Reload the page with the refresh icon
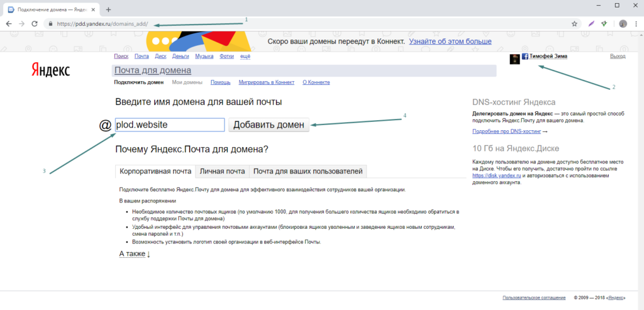The height and width of the screenshot is (310, 644). tap(35, 24)
